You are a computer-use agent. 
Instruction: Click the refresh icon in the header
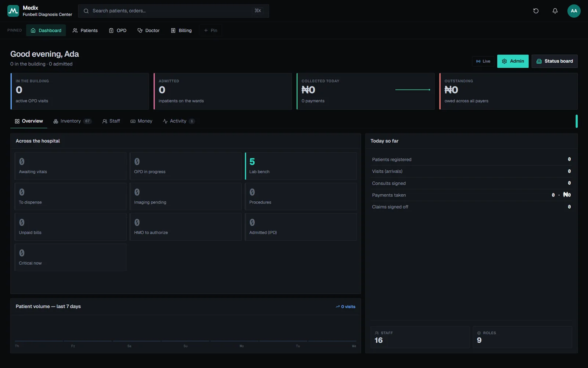[x=536, y=11]
